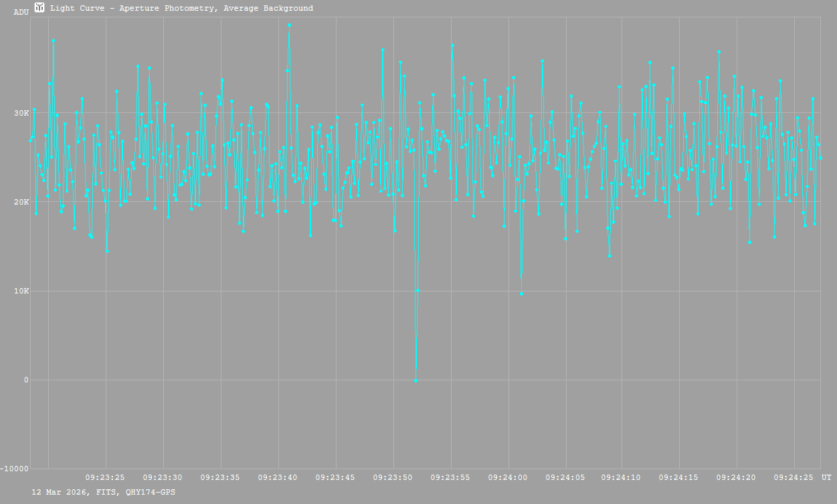The image size is (837, 504).
Task: Pick the 09:23:50 time axis label
Action: click(393, 478)
